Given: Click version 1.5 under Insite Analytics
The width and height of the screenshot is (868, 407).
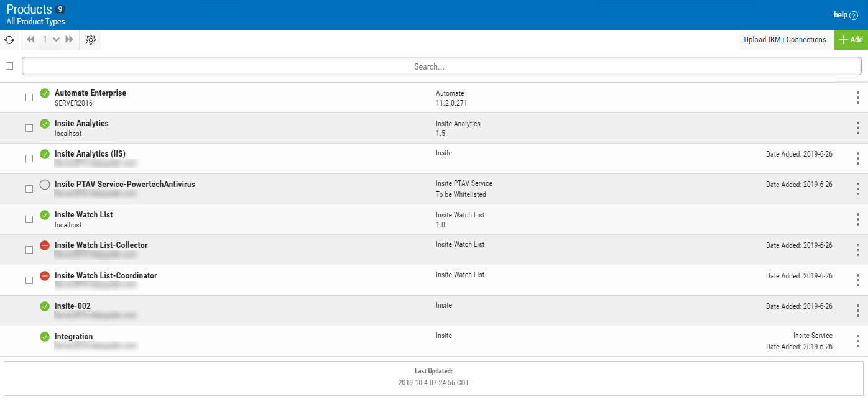Looking at the screenshot, I should point(440,134).
